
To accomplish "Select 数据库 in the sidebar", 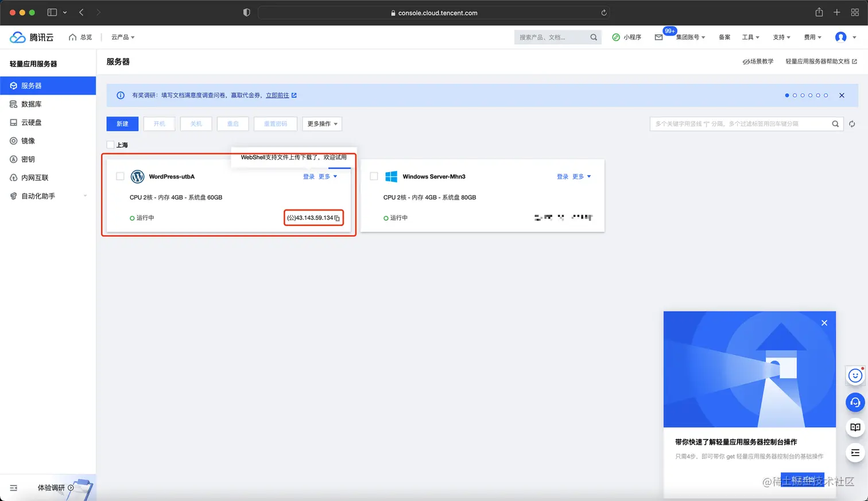I will pos(48,104).
